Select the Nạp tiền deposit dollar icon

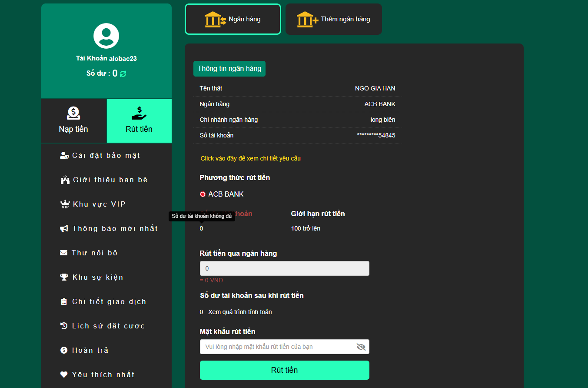click(x=73, y=113)
